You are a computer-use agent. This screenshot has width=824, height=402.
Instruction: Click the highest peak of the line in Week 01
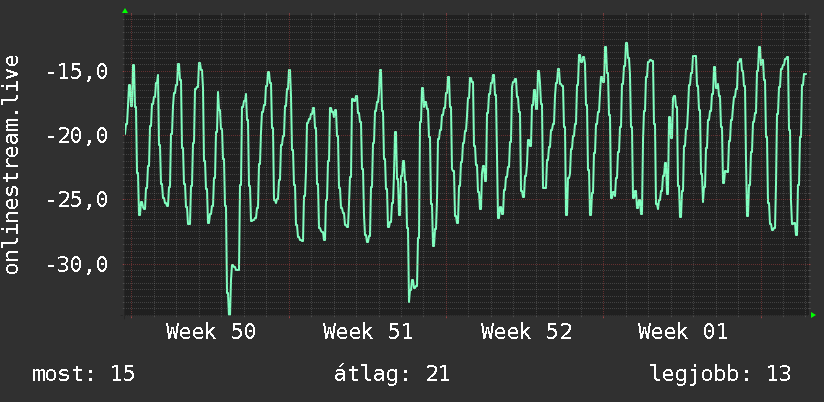(626, 43)
